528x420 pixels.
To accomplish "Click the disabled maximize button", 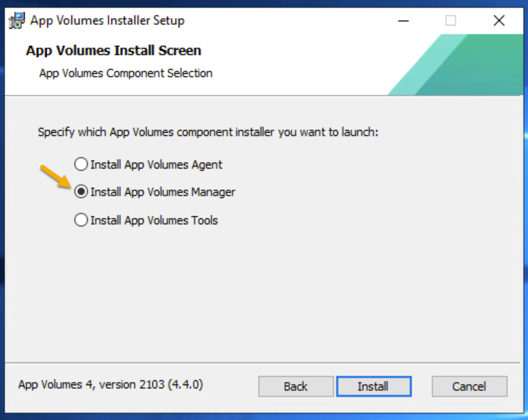I will [450, 21].
